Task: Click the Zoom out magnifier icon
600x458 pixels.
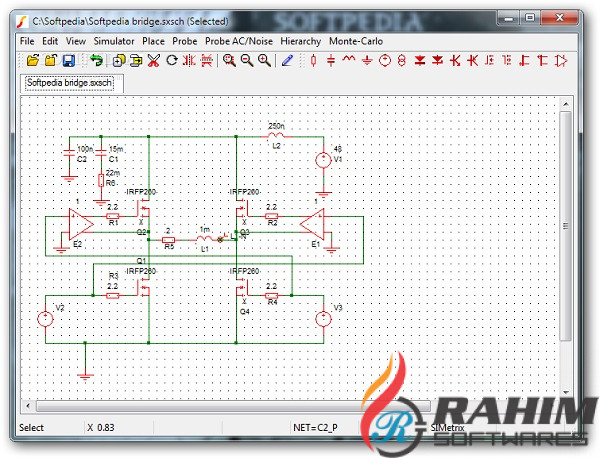Action: [247, 60]
